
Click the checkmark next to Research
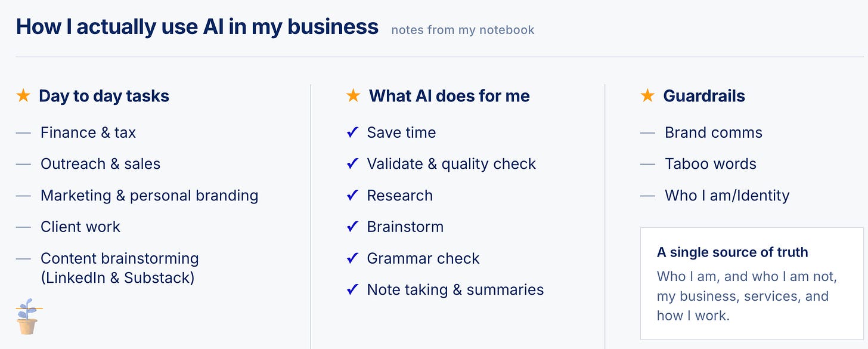coord(352,195)
